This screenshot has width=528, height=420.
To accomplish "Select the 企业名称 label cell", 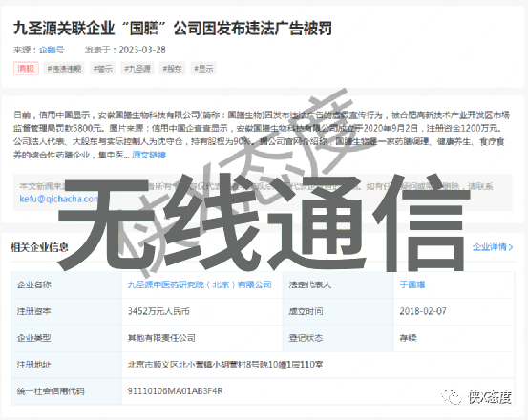I will [66, 284].
